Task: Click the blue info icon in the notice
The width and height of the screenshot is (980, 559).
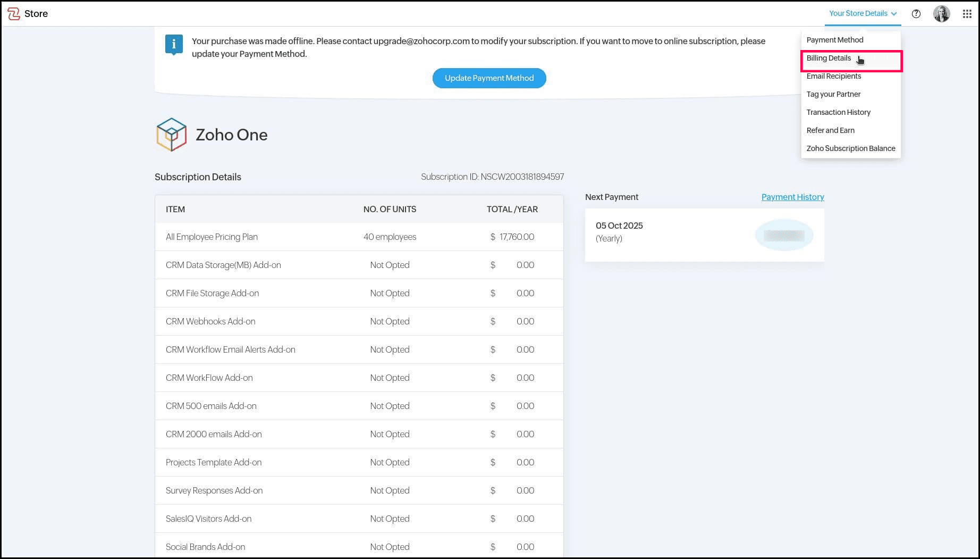Action: point(174,45)
